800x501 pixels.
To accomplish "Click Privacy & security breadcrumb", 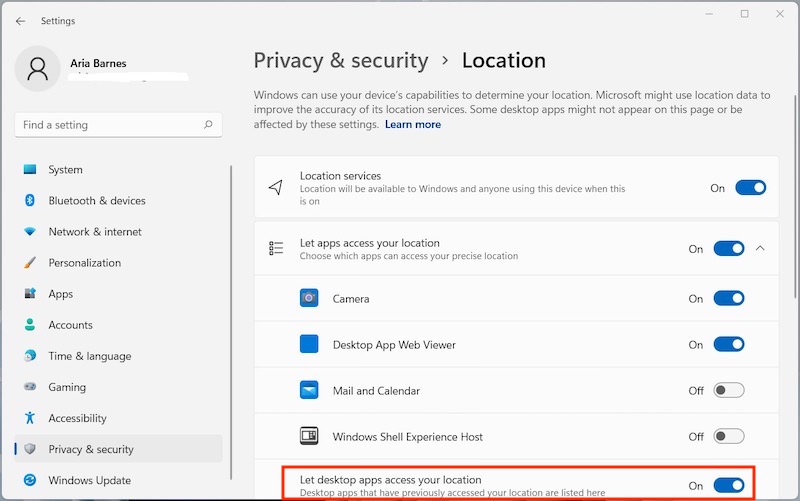I will click(341, 61).
